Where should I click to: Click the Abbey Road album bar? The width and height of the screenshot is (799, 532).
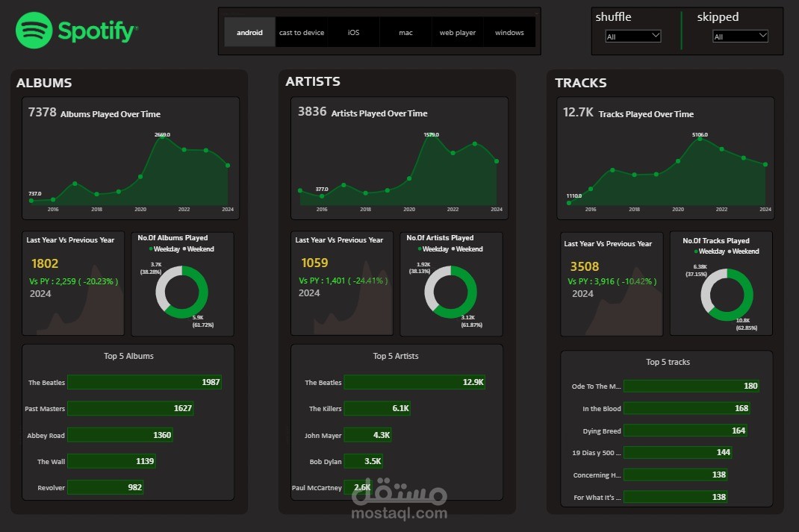[120, 435]
